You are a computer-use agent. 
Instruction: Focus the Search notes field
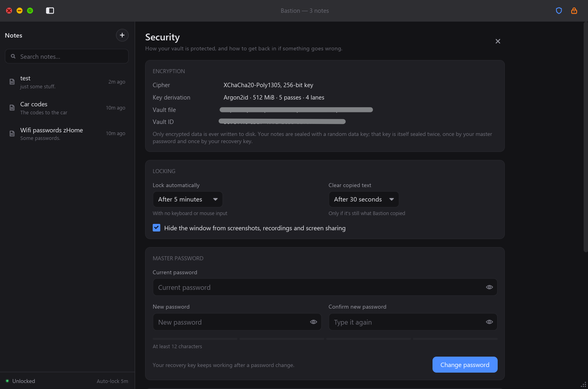[67, 56]
